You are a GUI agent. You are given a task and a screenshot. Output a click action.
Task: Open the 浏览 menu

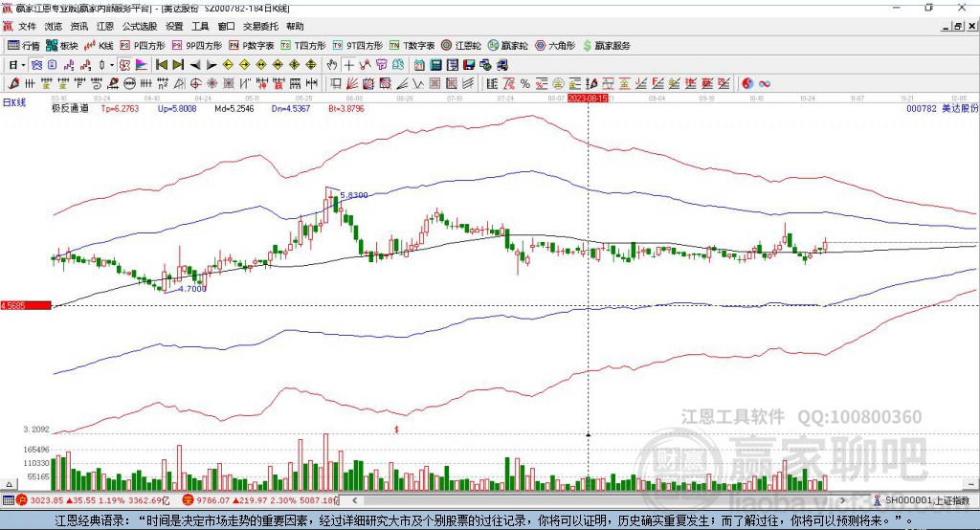[54, 26]
